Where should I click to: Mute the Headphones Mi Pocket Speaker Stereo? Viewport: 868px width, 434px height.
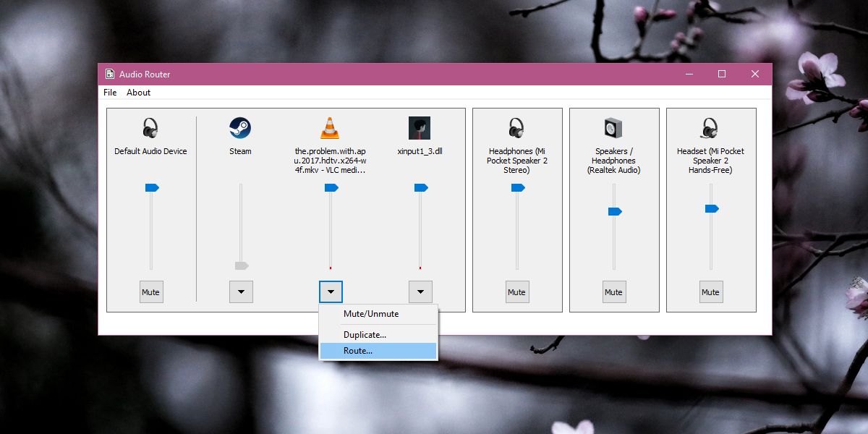(516, 292)
